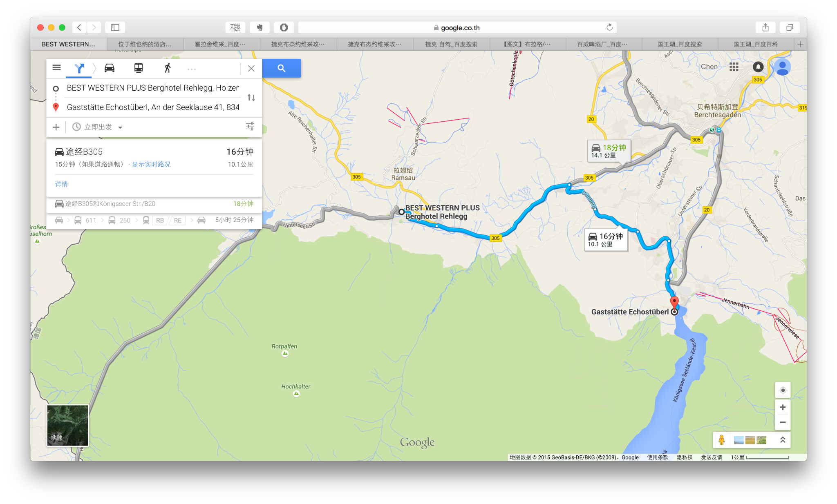Switch to Earth satellite view thumbnail
This screenshot has height=504, width=837.
[68, 425]
